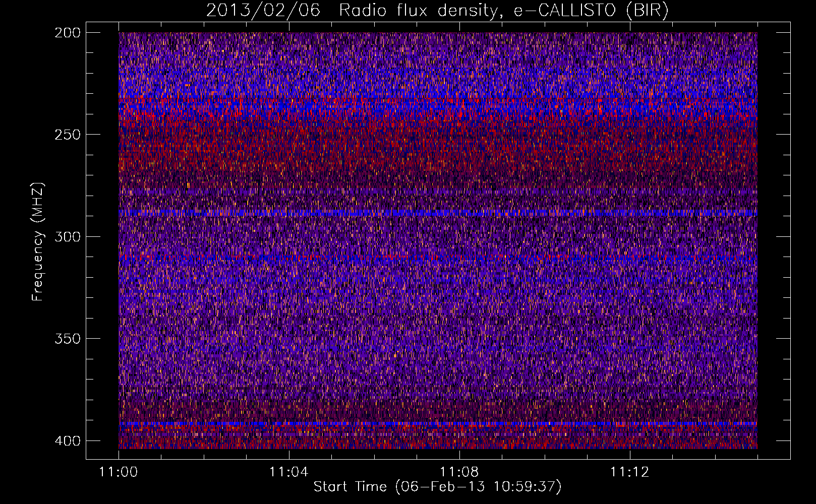The image size is (816, 504).
Task: Click the 11:00 time tick label
Action: [119, 472]
